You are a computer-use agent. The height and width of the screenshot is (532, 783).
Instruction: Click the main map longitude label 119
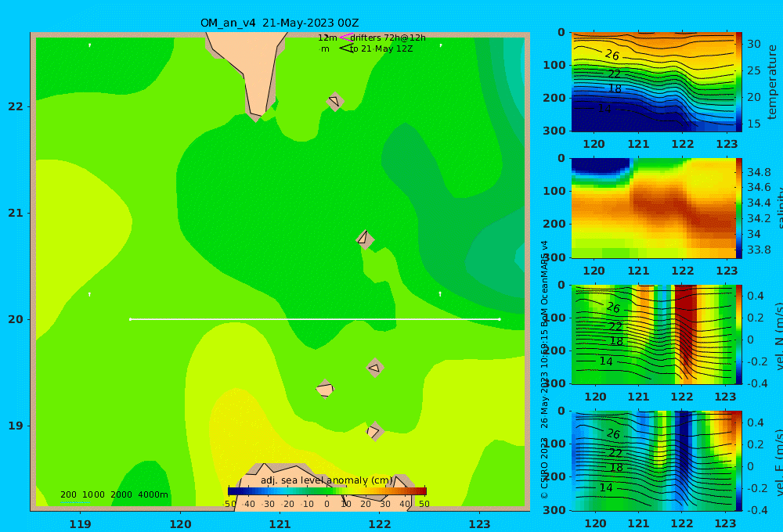click(80, 524)
